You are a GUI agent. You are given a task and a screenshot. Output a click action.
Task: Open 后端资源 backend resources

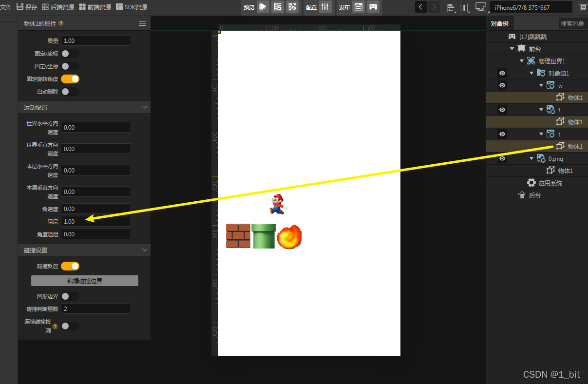58,7
